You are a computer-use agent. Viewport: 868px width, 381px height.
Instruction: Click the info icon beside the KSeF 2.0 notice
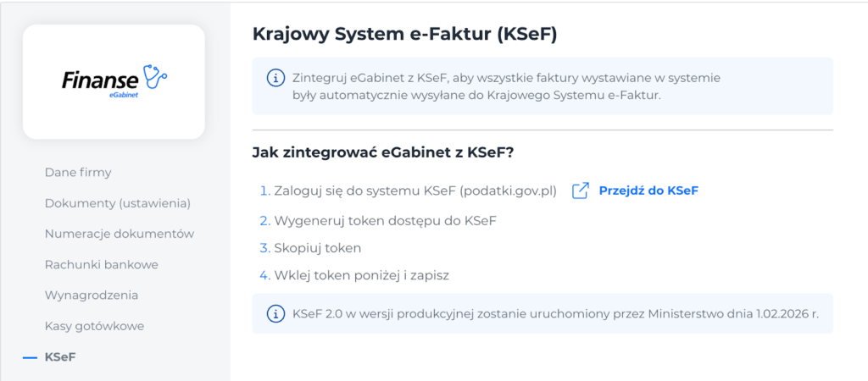tap(275, 314)
